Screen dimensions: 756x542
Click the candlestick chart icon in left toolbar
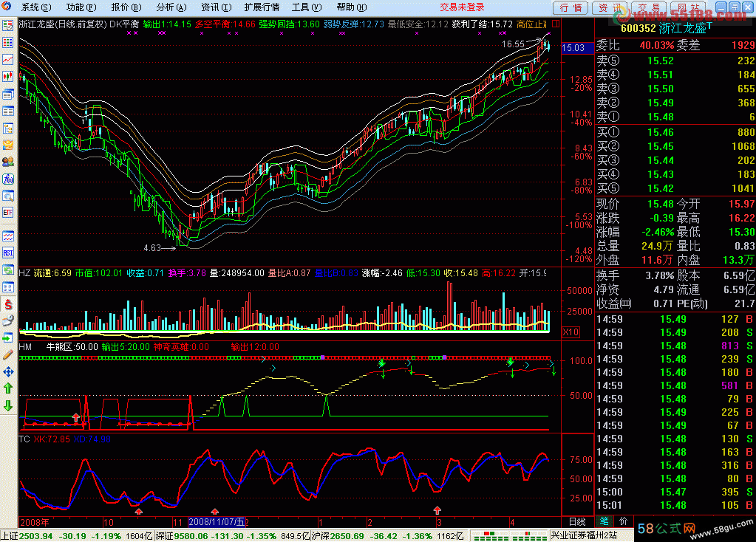8,76
